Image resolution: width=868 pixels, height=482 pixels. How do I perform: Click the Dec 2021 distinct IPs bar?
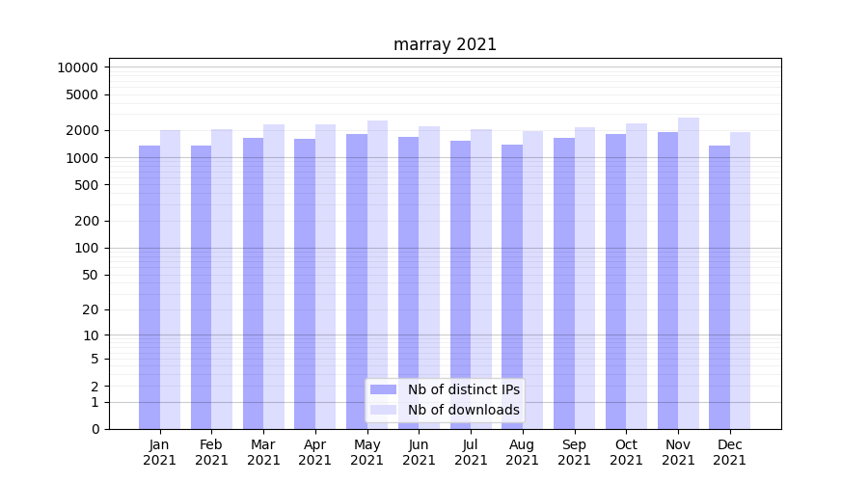coord(719,287)
